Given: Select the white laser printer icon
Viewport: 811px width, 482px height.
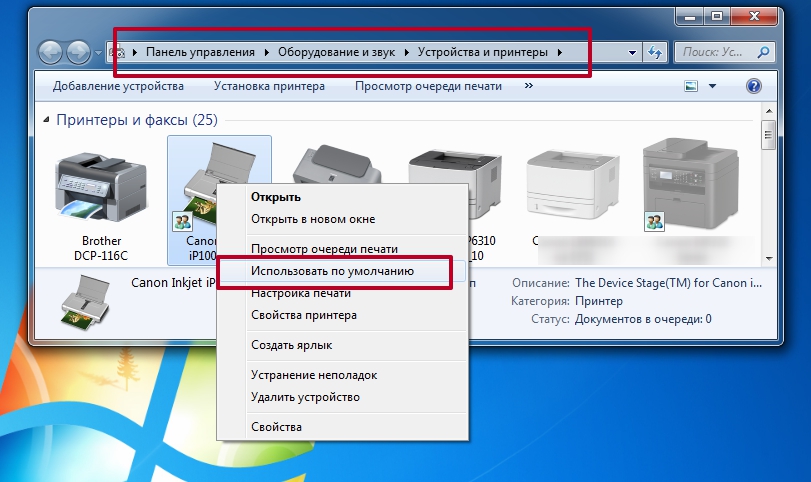Looking at the screenshot, I should pos(573,182).
